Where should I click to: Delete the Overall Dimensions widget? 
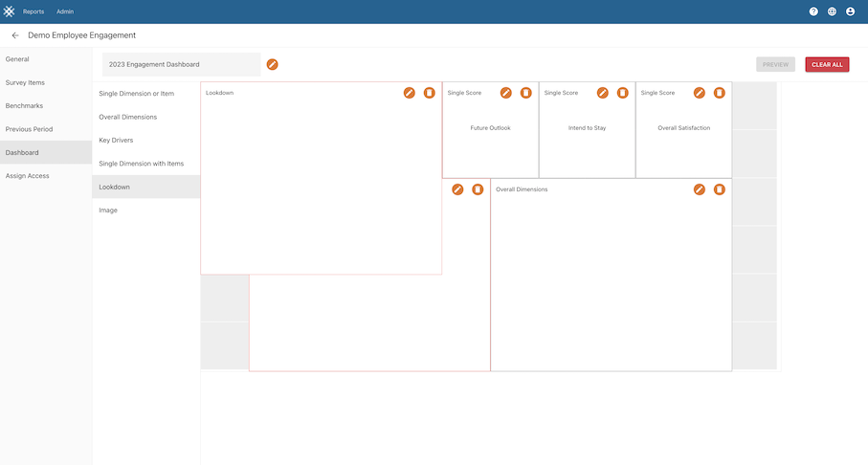pyautogui.click(x=720, y=189)
